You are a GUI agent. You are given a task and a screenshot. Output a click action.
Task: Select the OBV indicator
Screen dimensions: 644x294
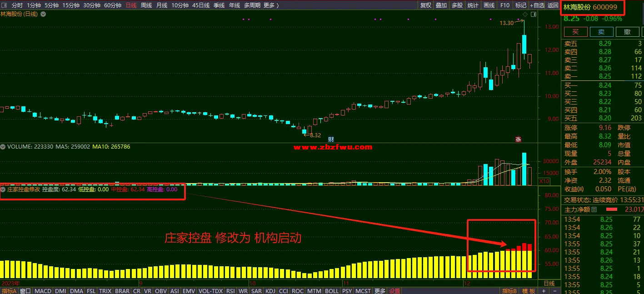tap(161, 291)
